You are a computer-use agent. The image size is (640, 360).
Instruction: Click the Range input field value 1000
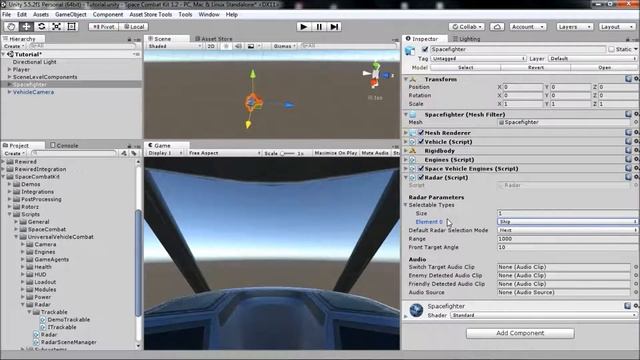coord(567,239)
